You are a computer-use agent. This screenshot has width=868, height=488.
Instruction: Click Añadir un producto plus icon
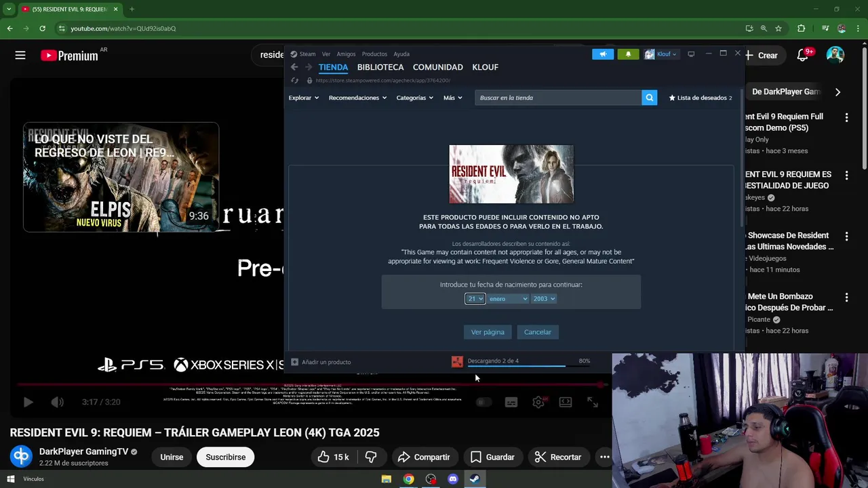click(x=294, y=362)
